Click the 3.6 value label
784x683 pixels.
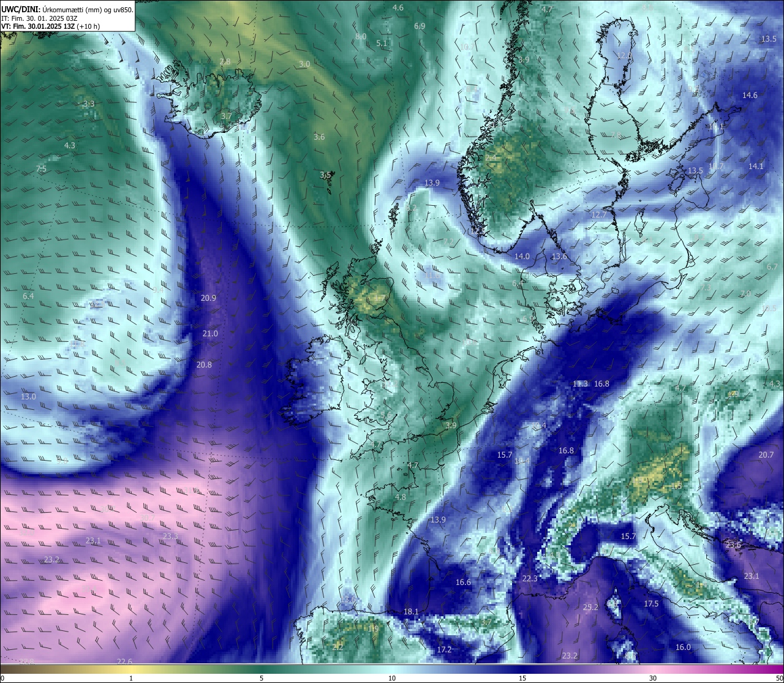319,137
